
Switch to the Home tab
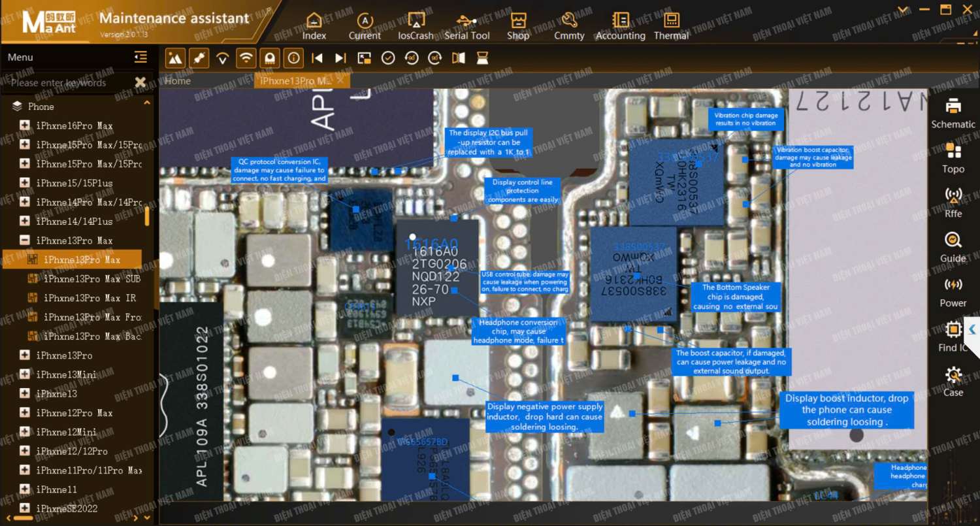178,81
